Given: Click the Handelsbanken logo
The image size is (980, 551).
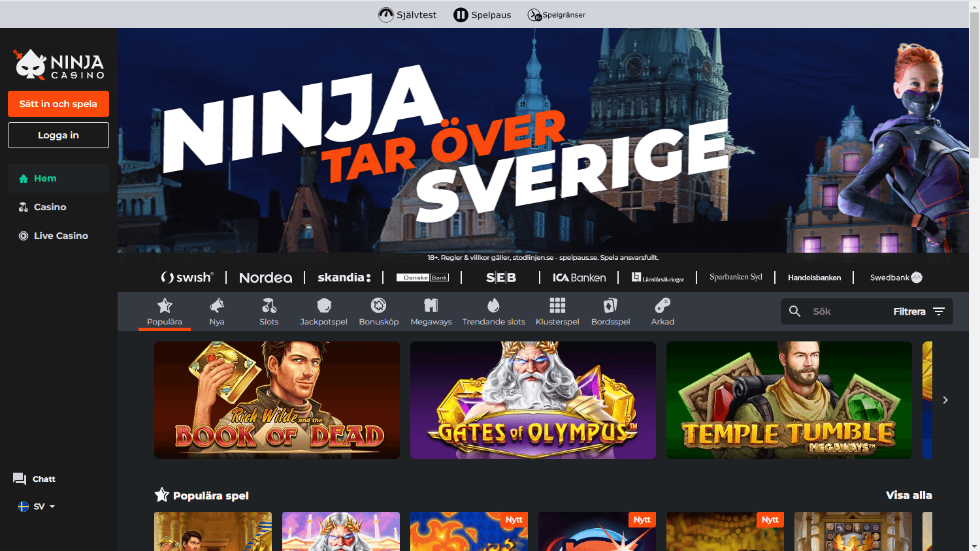Looking at the screenshot, I should pos(815,277).
